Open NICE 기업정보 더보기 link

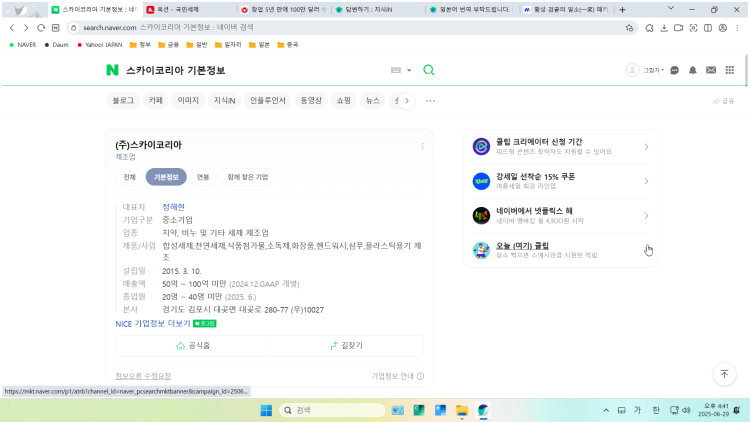click(153, 324)
